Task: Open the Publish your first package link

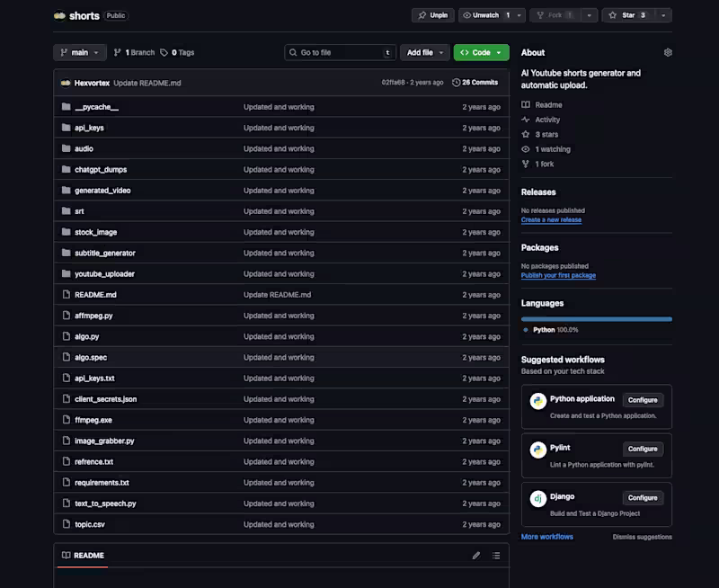Action: [x=559, y=275]
